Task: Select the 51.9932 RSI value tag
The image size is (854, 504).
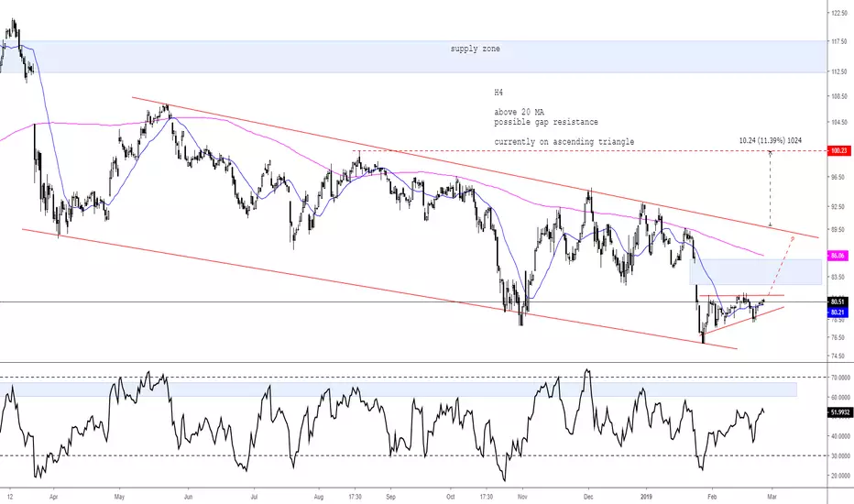Action: (x=840, y=412)
